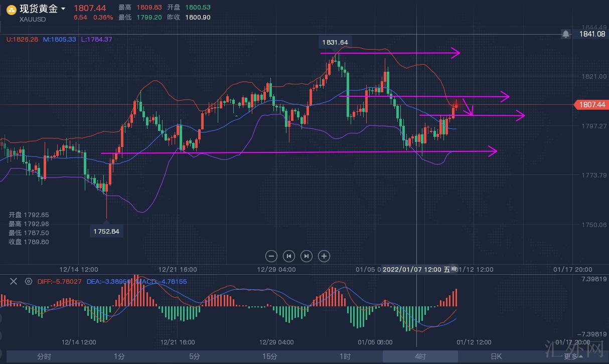Click the 1841.08 alert price label
609x364 pixels.
point(592,34)
